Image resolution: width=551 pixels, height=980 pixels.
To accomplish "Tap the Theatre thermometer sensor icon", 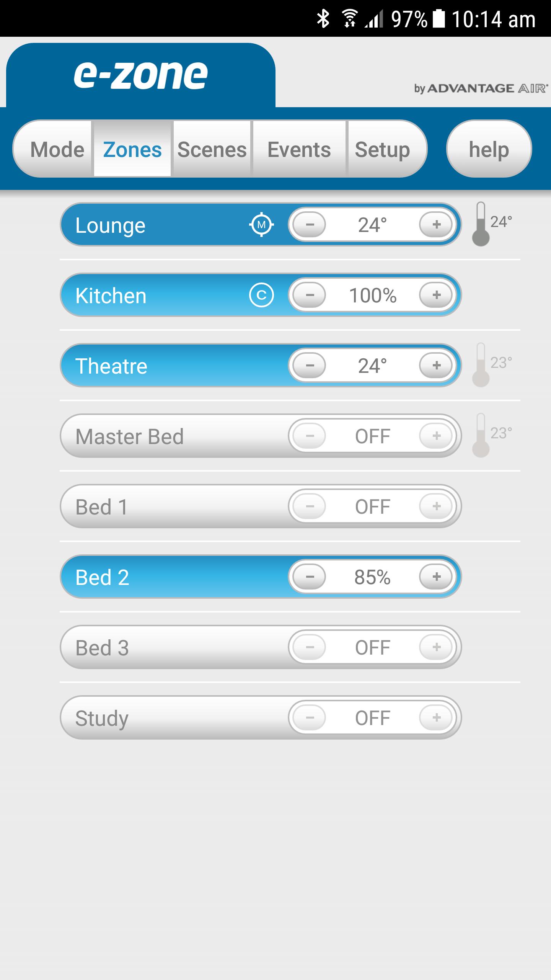I will coord(481,365).
